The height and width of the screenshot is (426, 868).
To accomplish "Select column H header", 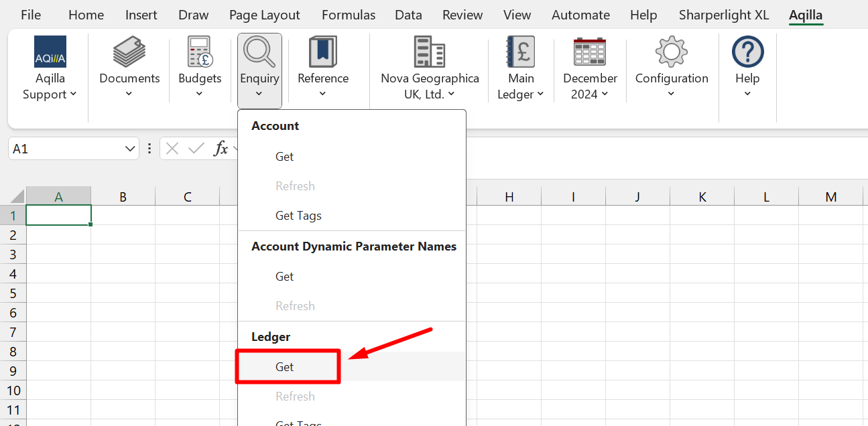I will click(509, 196).
